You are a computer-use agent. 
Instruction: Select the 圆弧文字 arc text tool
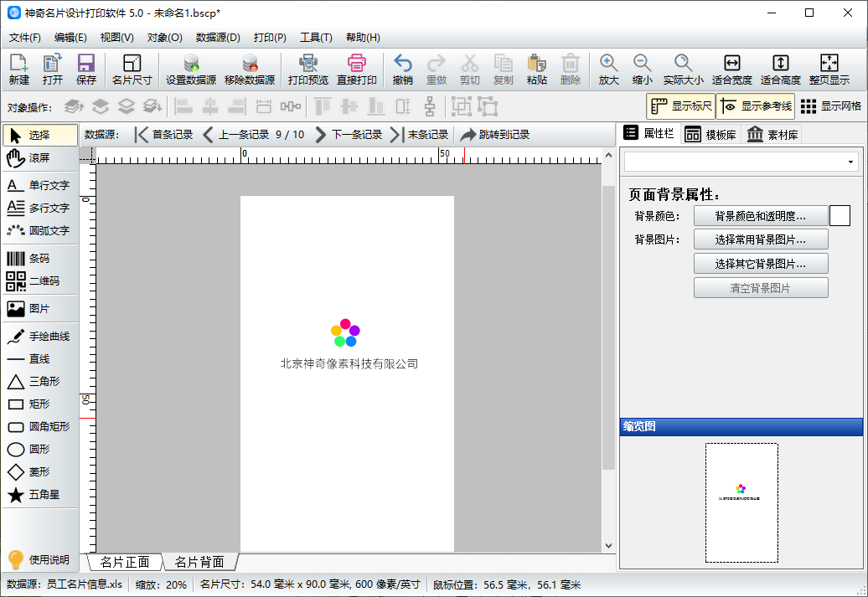click(x=40, y=231)
